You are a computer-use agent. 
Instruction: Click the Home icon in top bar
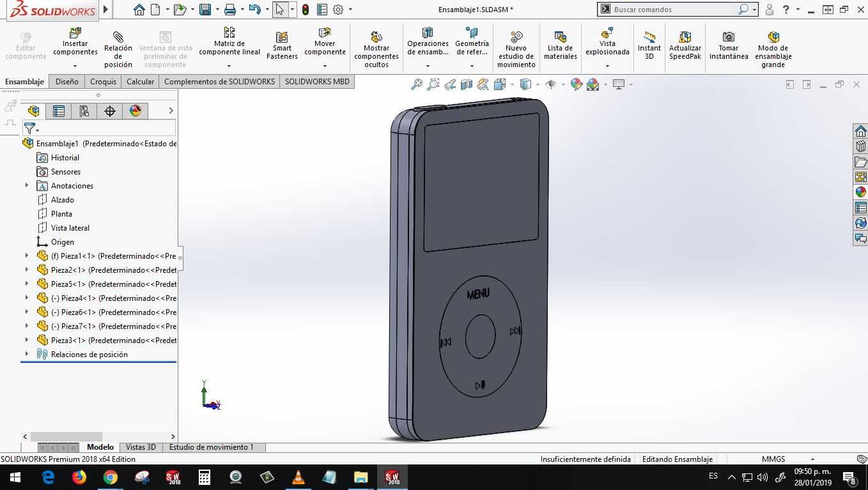point(139,10)
